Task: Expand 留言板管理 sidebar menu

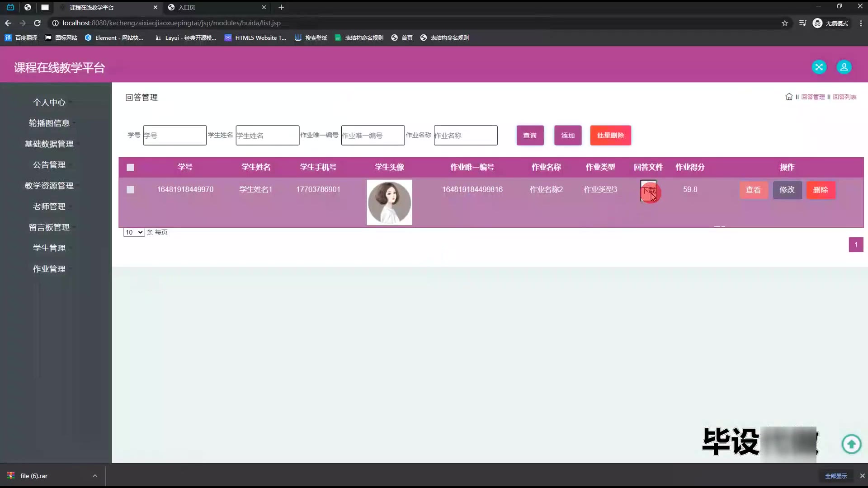Action: click(x=49, y=227)
